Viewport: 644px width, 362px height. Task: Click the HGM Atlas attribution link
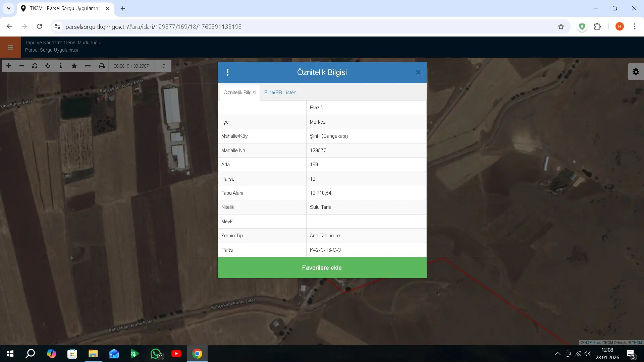coord(593,343)
